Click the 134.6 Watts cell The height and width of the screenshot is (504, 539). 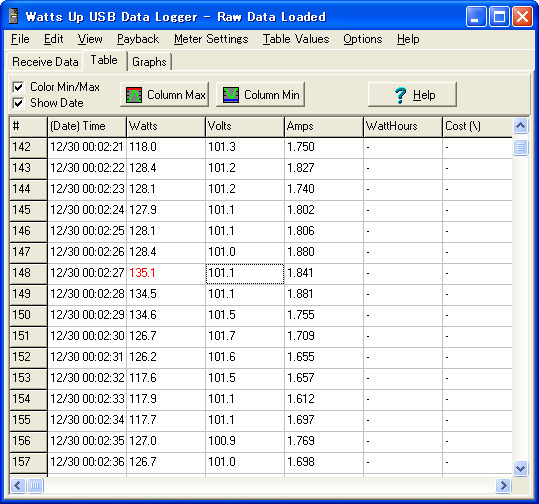point(166,316)
